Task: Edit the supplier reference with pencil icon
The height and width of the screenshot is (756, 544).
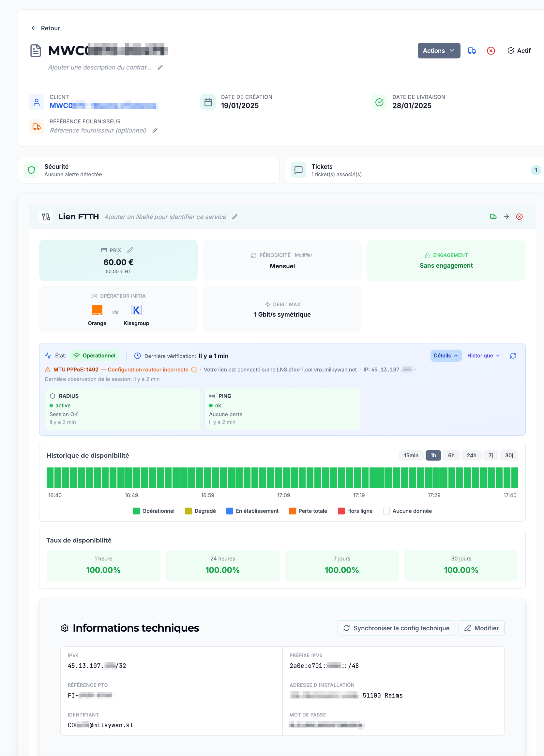Action: (x=155, y=130)
